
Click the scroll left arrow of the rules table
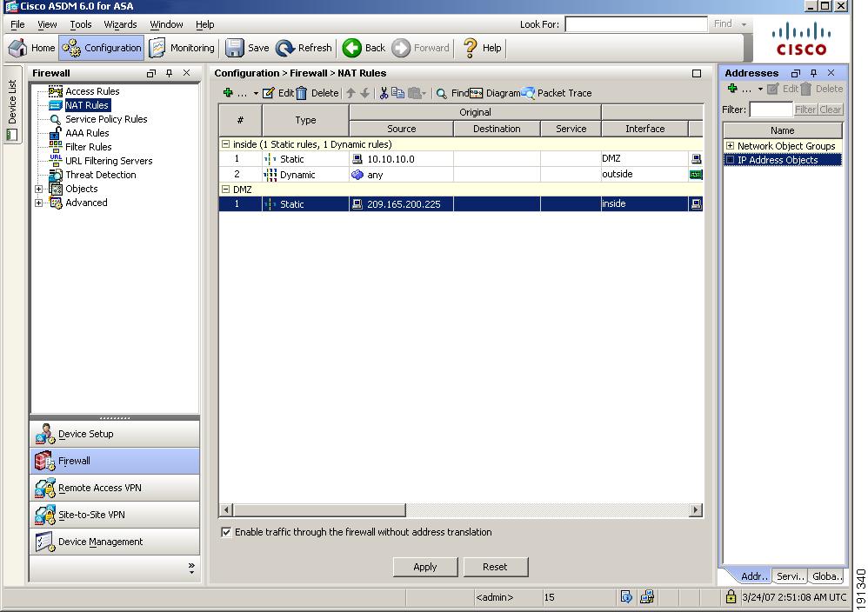pyautogui.click(x=226, y=509)
